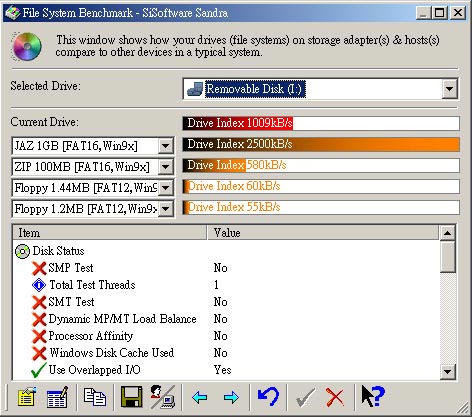472x417 pixels.
Task: Expand the JAZ 1GB reference drive dropdown
Action: [165, 146]
